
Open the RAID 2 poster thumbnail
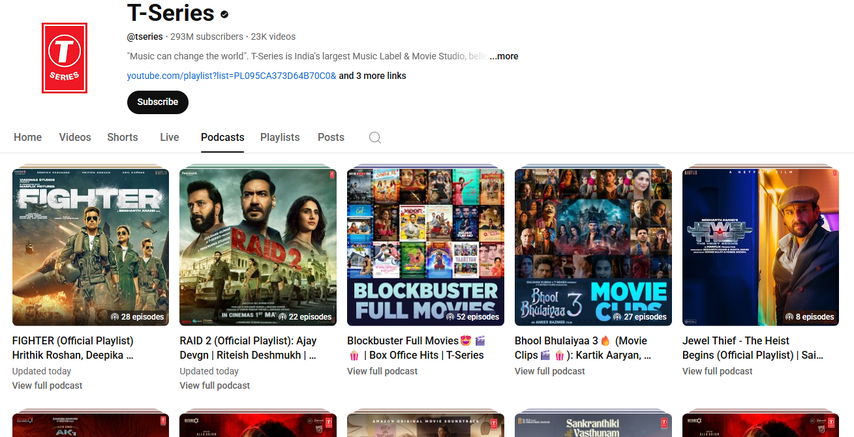pyautogui.click(x=258, y=247)
